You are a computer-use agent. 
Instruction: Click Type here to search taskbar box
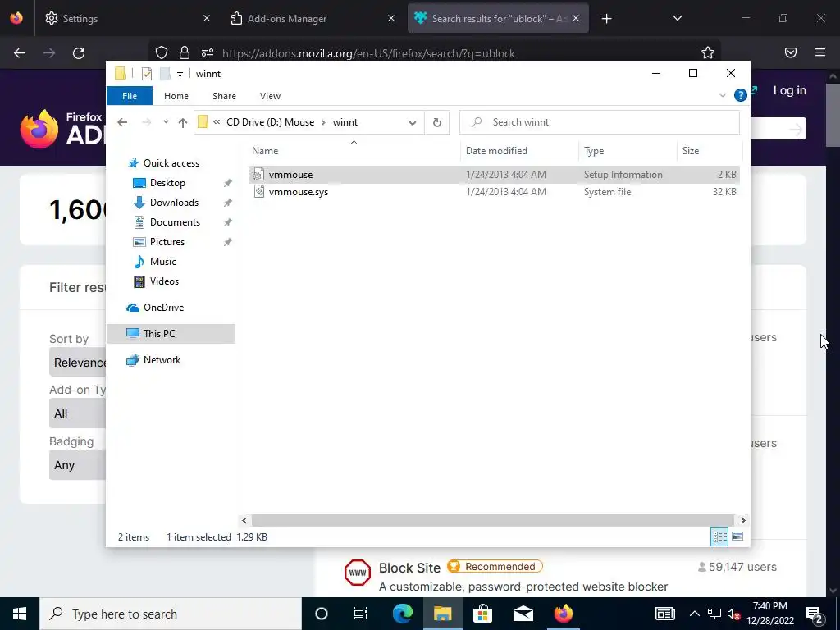coord(171,614)
